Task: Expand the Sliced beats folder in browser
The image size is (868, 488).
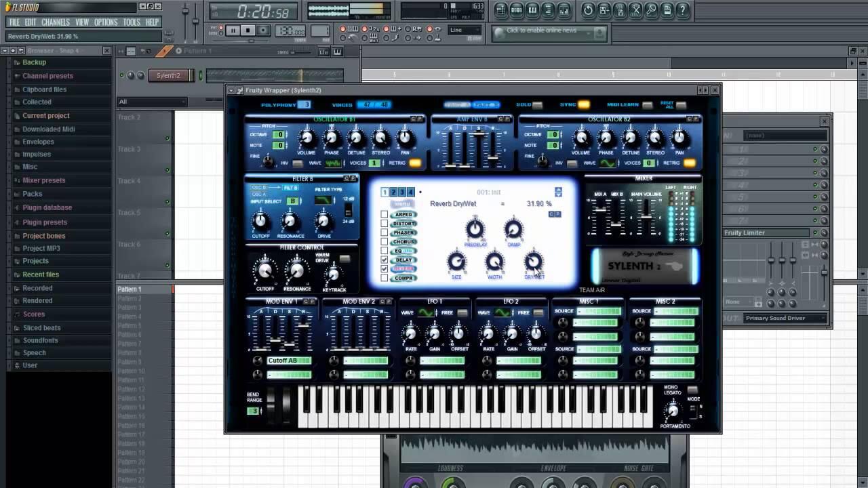Action: (41, 328)
